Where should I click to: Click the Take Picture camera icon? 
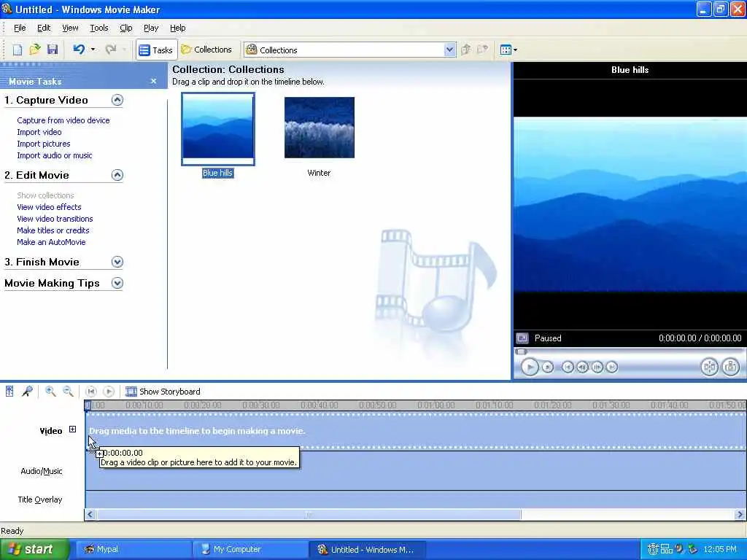click(x=730, y=367)
